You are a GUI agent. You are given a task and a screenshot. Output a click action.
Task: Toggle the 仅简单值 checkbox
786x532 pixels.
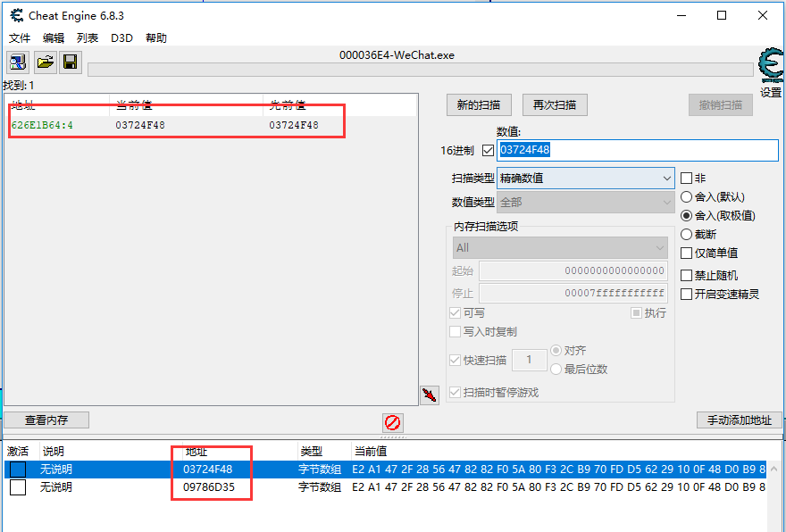click(686, 254)
